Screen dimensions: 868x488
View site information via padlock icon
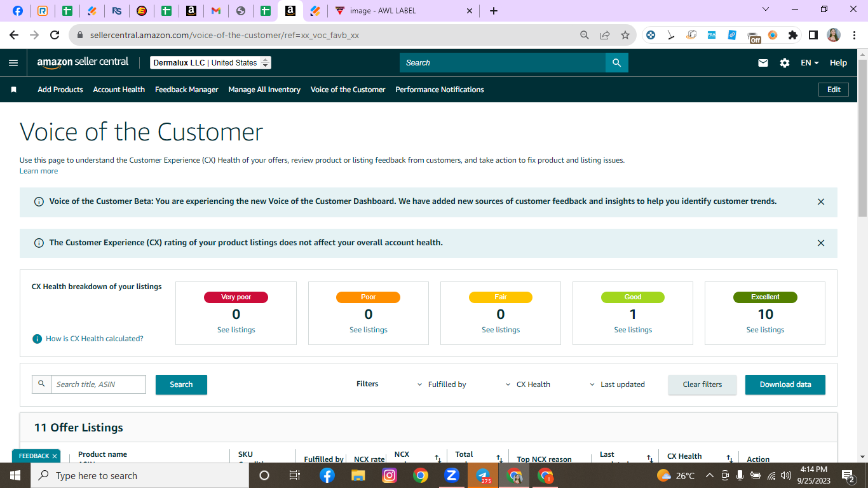tap(80, 36)
